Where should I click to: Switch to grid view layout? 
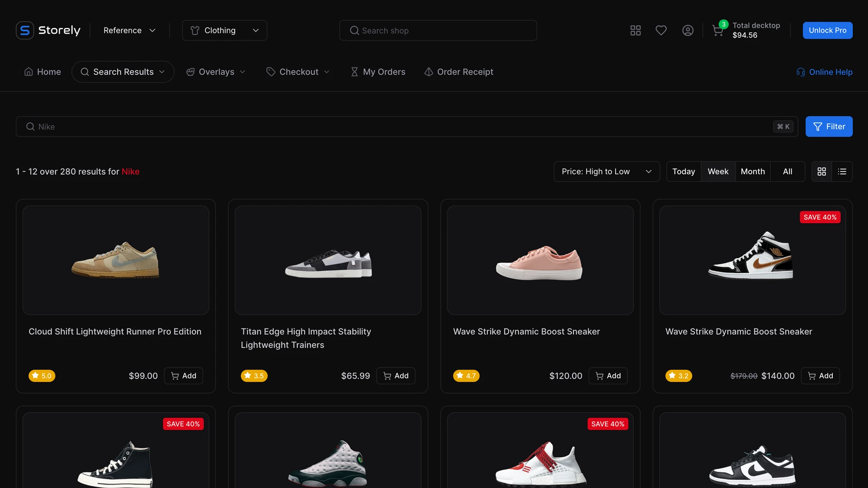pyautogui.click(x=822, y=172)
